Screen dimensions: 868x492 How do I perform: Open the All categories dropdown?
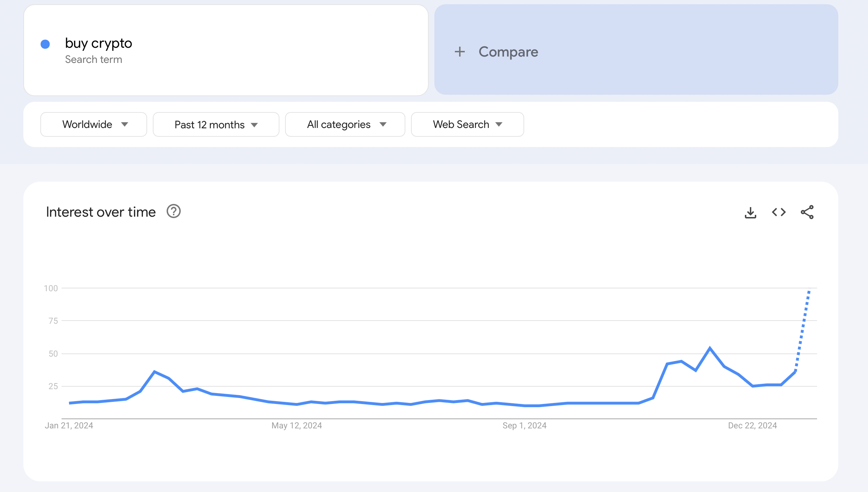(345, 124)
